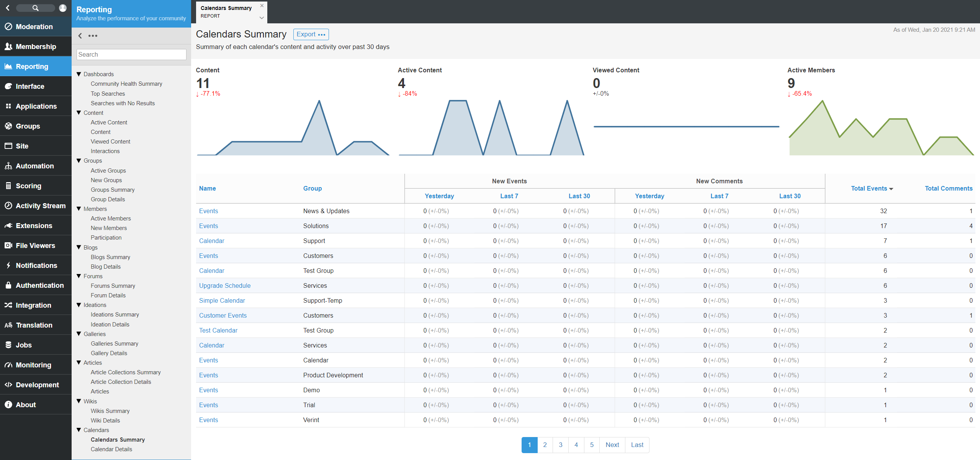The width and height of the screenshot is (980, 460).
Task: Open the Upgrade Schedule calendar link
Action: pyautogui.click(x=225, y=285)
